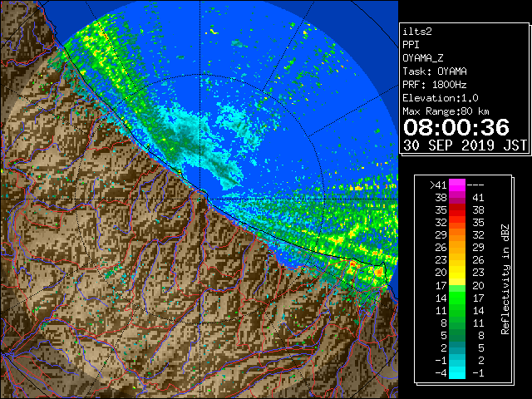This screenshot has height=399, width=532.
Task: Click the ilts2 label in info box
Action: pyautogui.click(x=417, y=32)
